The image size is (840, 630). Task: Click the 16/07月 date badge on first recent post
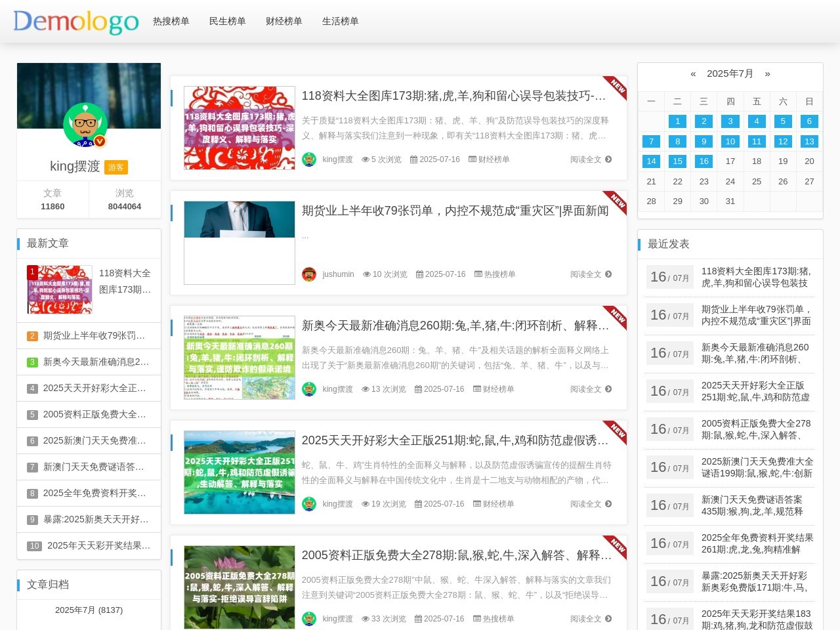pyautogui.click(x=669, y=276)
